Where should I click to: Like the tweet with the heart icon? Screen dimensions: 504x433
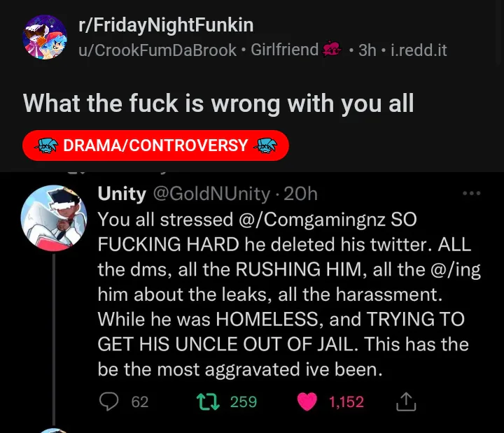coord(307,402)
